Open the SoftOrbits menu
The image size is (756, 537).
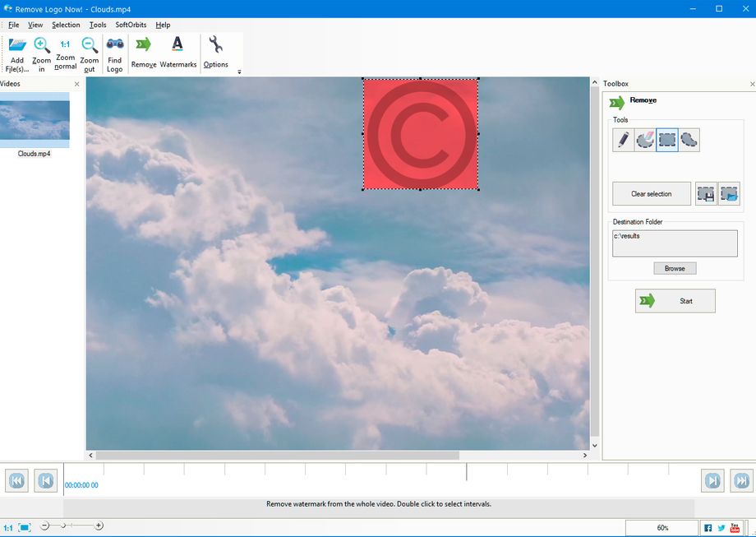[131, 25]
